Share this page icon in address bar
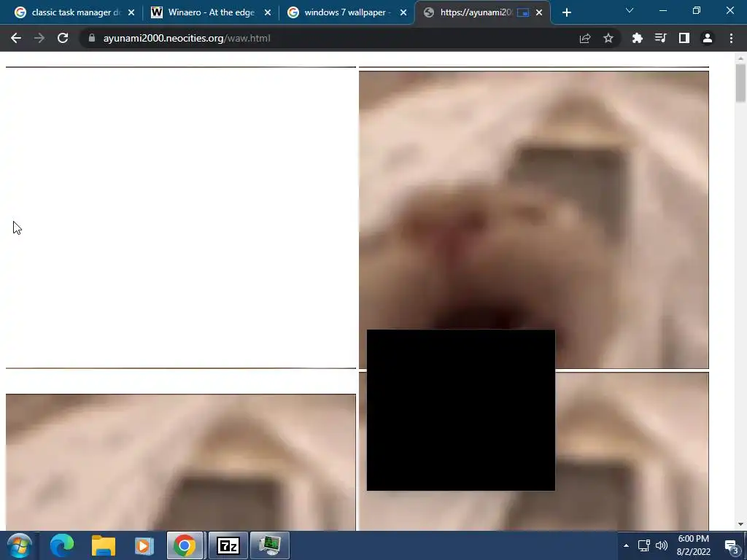 point(585,38)
